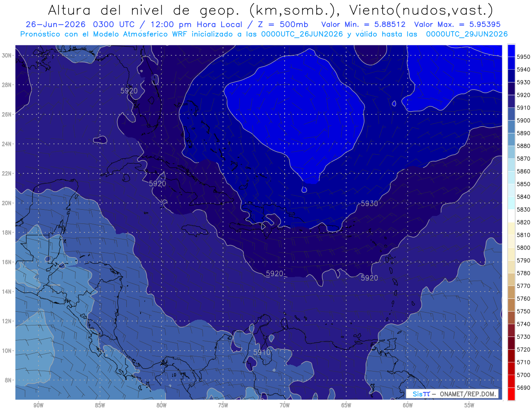This screenshot has height=411, width=532.
Task: Click the 14N latitude axis label
Action: coord(7,292)
